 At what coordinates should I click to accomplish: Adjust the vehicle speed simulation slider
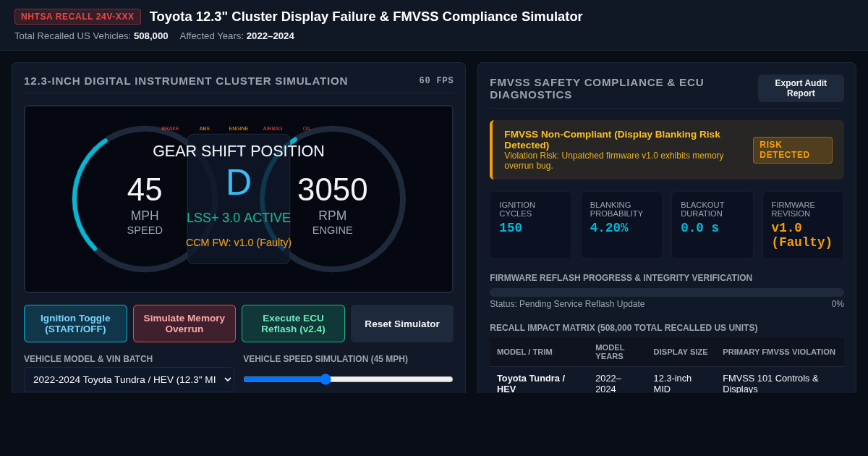pos(348,379)
